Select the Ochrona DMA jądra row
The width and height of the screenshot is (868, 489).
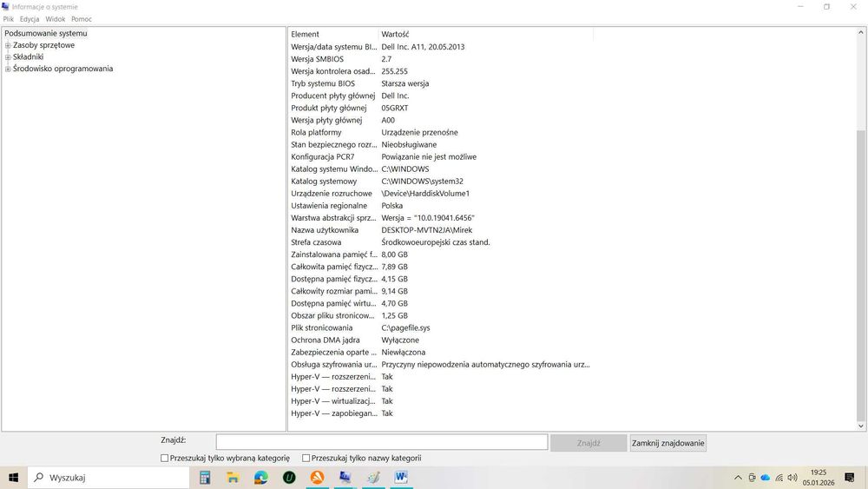point(441,340)
